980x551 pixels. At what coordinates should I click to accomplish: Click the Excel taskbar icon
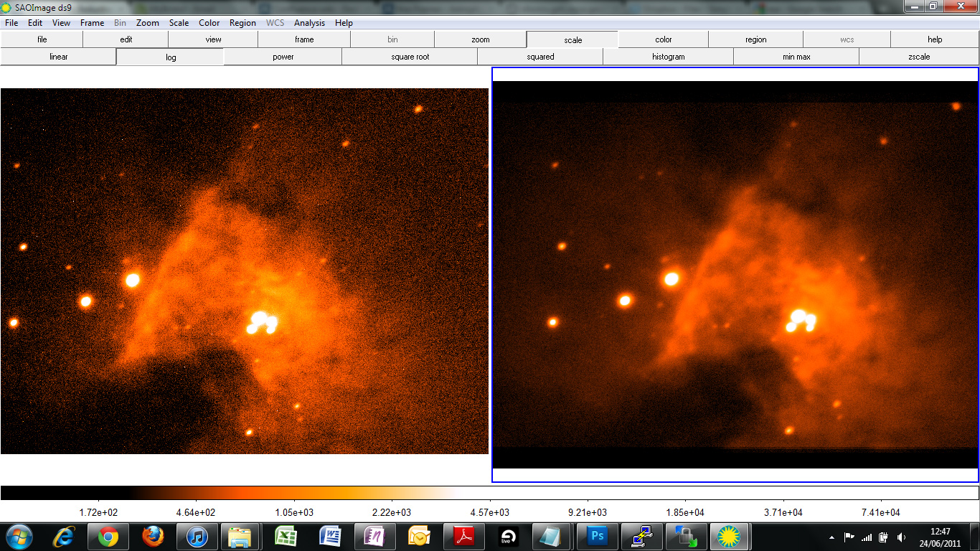tap(286, 537)
